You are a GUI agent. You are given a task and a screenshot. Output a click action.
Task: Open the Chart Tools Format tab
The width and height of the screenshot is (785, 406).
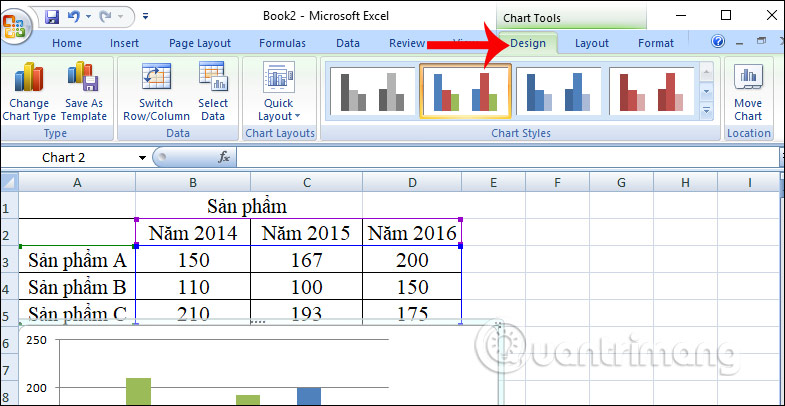click(x=656, y=44)
